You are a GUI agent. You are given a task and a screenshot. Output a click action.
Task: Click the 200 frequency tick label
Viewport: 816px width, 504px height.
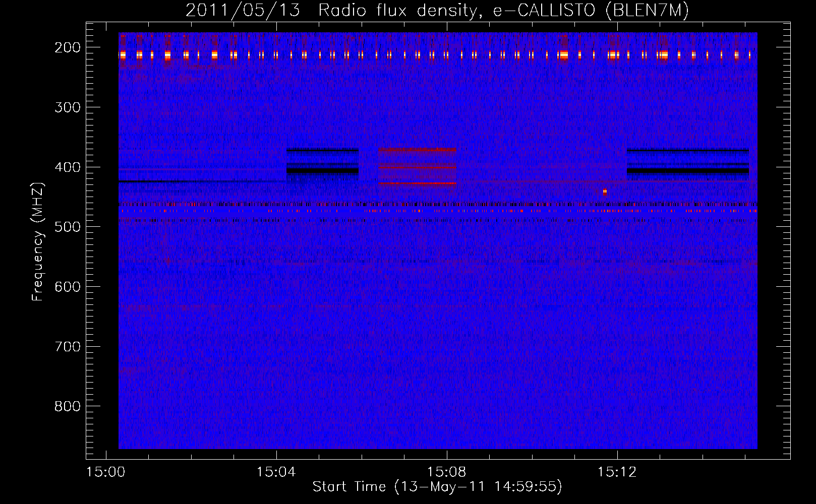pos(68,47)
